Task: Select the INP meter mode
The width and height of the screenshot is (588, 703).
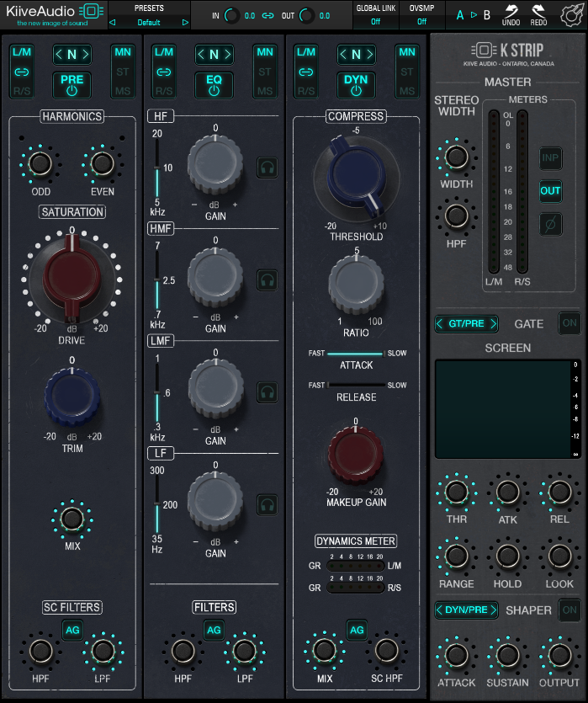Action: tap(550, 157)
